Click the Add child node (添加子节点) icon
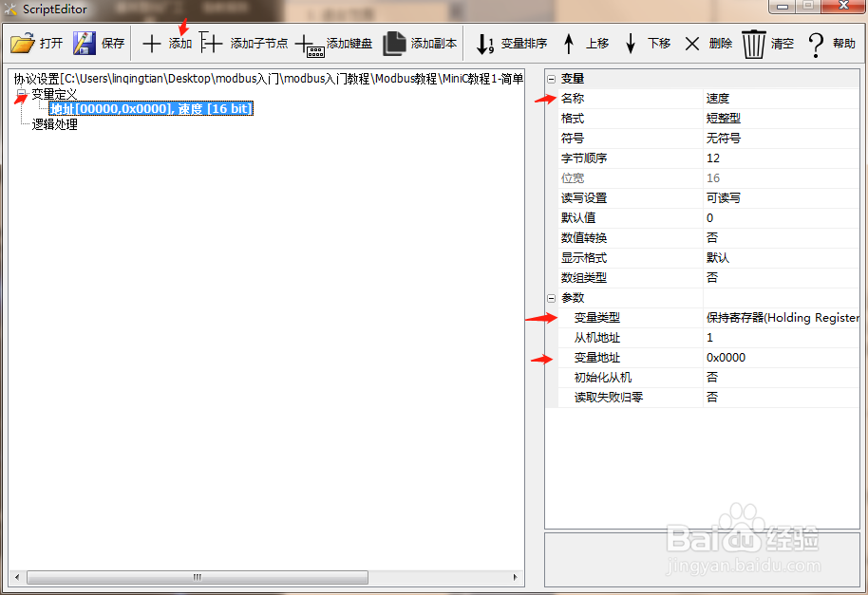The height and width of the screenshot is (595, 868). [x=211, y=43]
